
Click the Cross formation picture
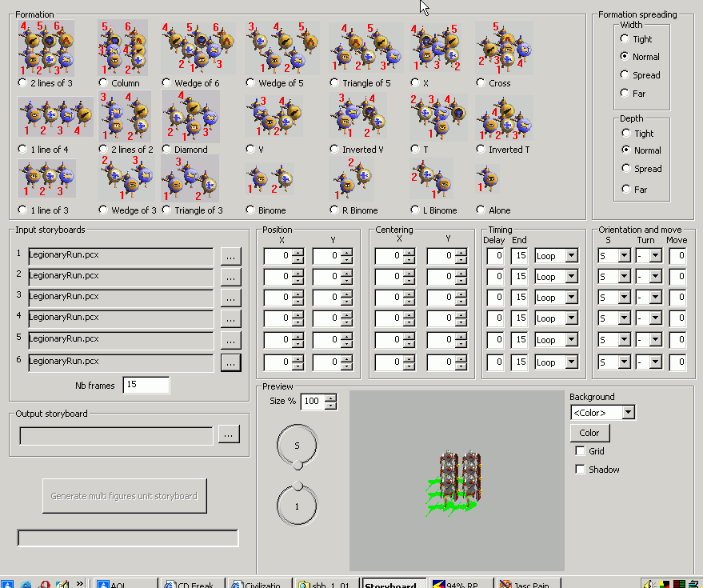click(x=505, y=48)
